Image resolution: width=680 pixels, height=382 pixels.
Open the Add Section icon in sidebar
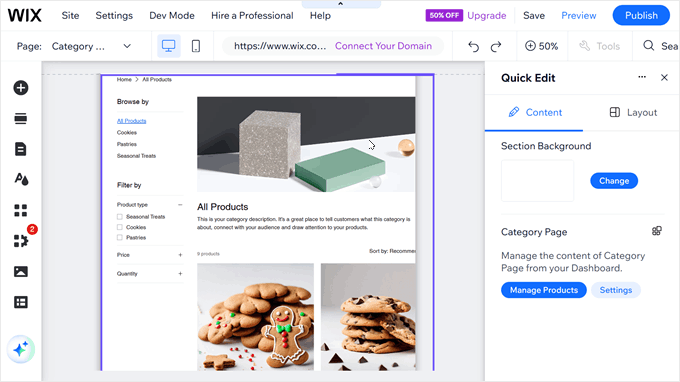pyautogui.click(x=20, y=118)
